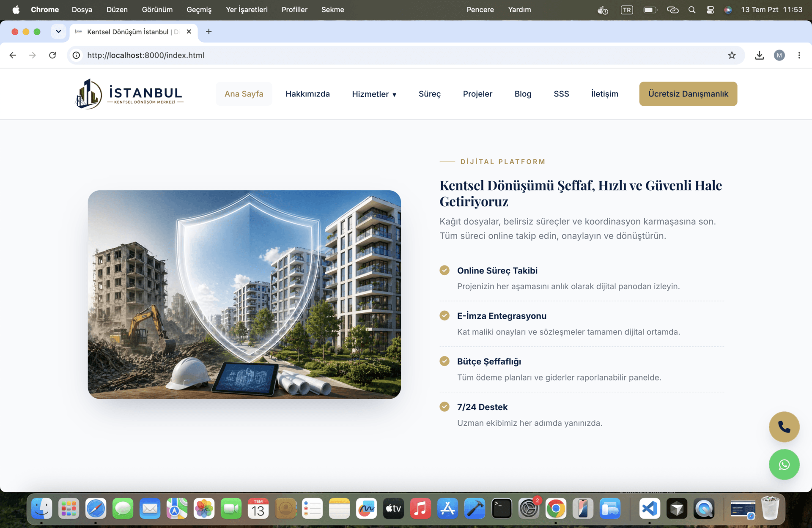Close the Kentsel Dönüşüm İstanbul tab
This screenshot has height=528, width=812.
click(x=189, y=32)
